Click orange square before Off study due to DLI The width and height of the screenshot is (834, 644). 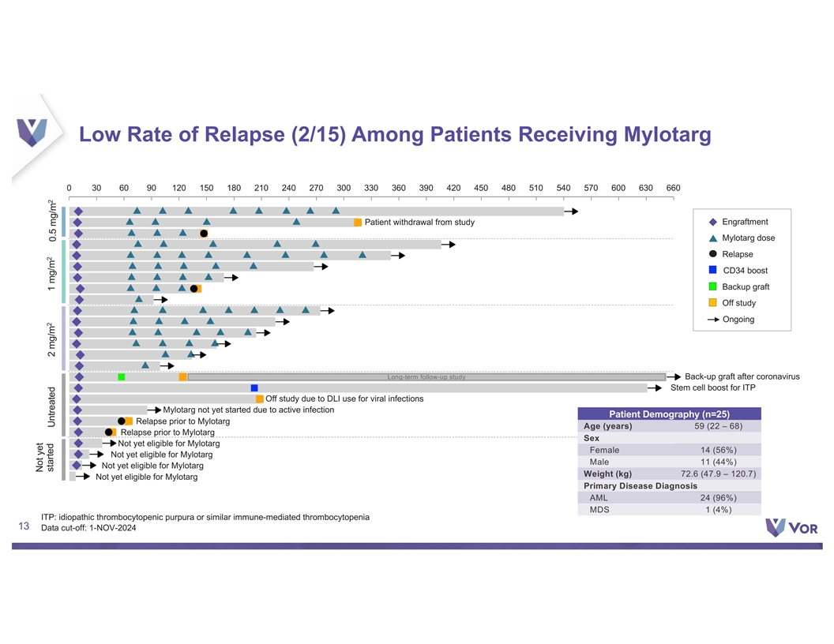point(260,399)
